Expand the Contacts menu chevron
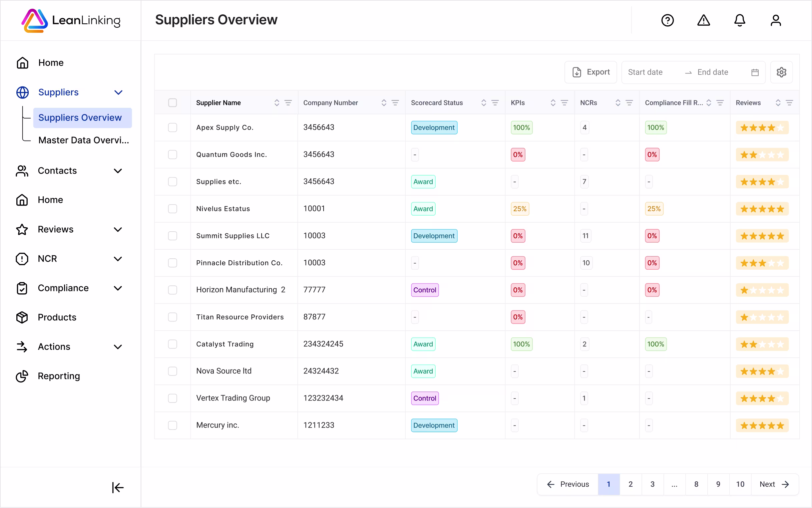Screen dimensions: 812x508 coord(118,171)
